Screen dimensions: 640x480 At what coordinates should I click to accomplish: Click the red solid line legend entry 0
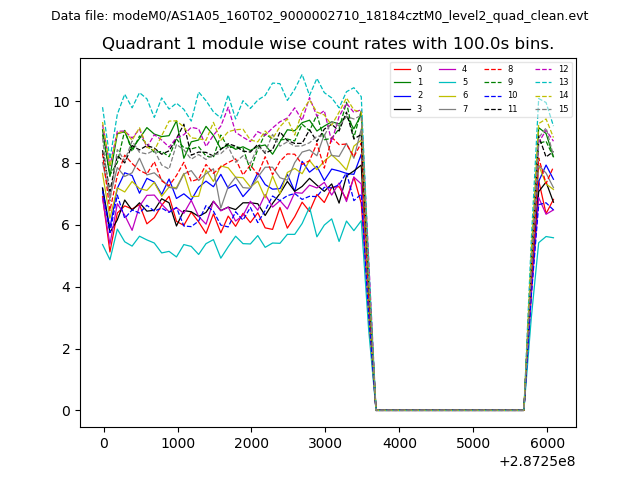pyautogui.click(x=408, y=69)
